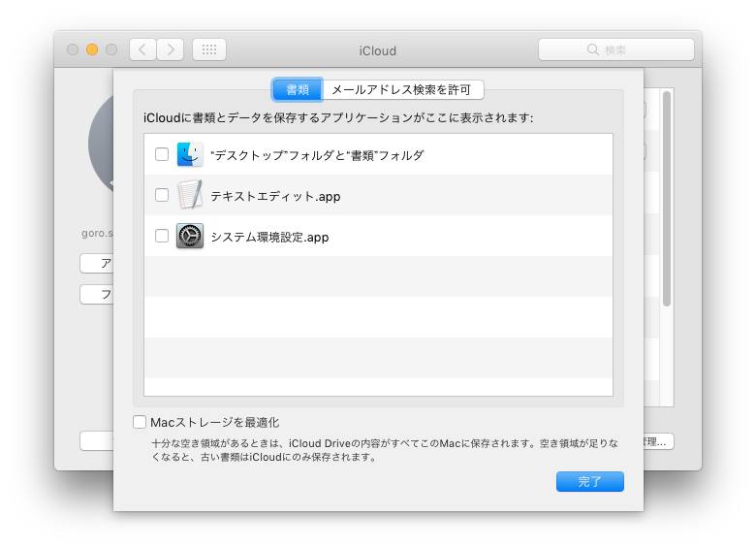Image resolution: width=756 pixels, height=548 pixels.
Task: Click the TextEdit app icon
Action: [189, 195]
